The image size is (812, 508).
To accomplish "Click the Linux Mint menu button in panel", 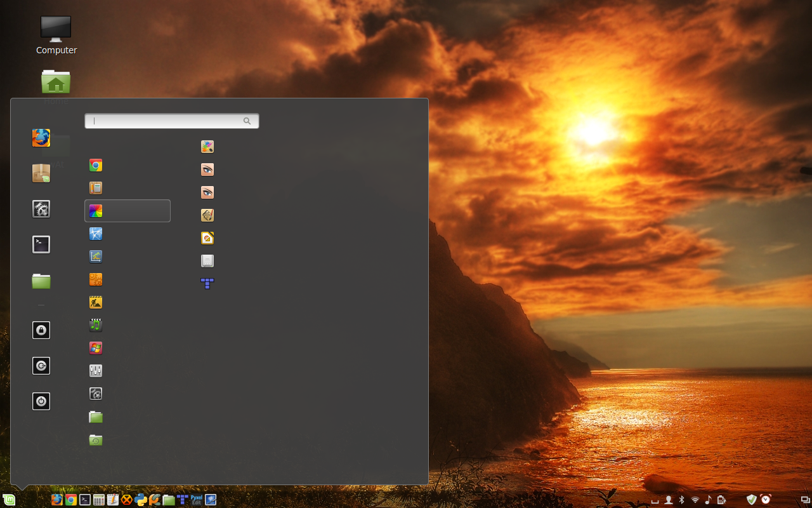I will pos(8,500).
